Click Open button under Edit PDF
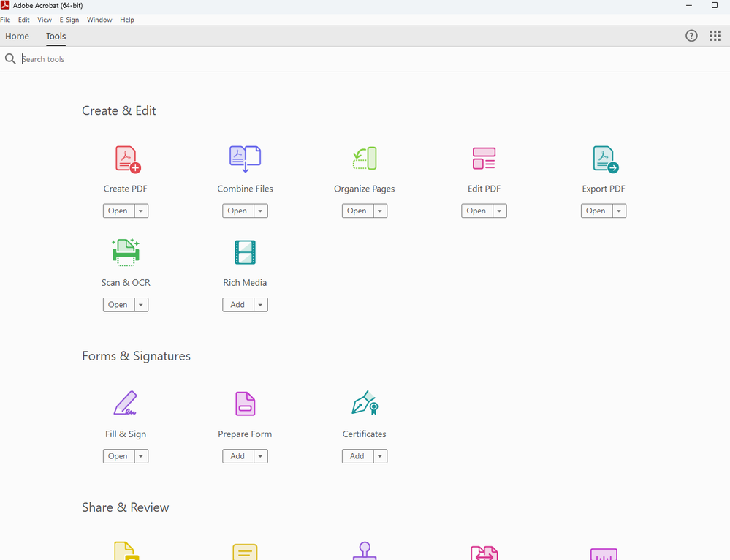Viewport: 730px width, 560px height. click(x=476, y=211)
